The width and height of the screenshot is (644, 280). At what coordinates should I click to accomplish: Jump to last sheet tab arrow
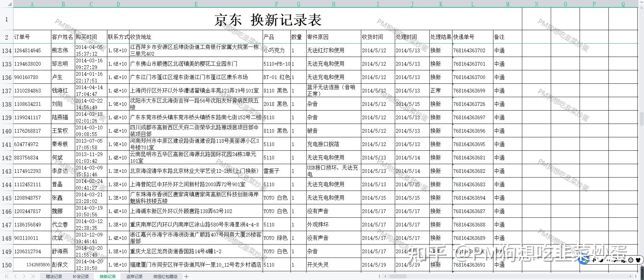click(x=33, y=276)
